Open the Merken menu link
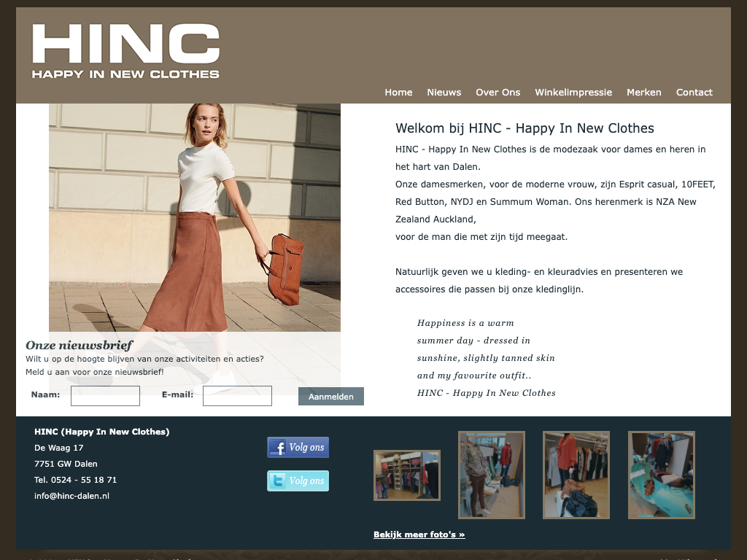The width and height of the screenshot is (747, 560). pyautogui.click(x=643, y=93)
